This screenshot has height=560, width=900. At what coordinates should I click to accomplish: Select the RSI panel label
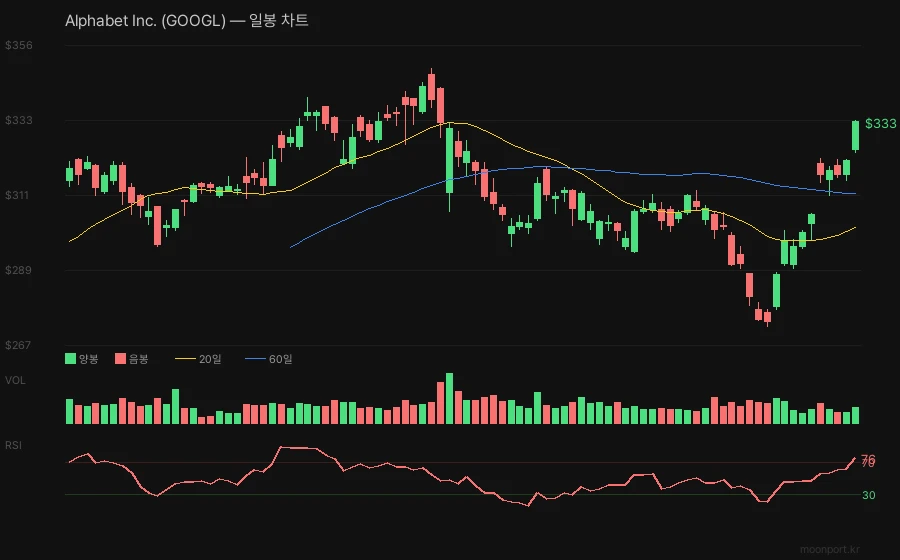pos(14,444)
